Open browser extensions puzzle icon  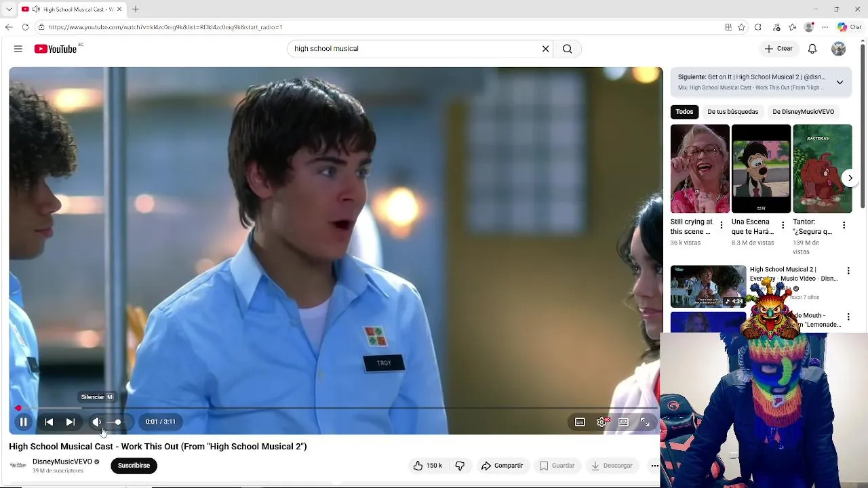click(758, 27)
